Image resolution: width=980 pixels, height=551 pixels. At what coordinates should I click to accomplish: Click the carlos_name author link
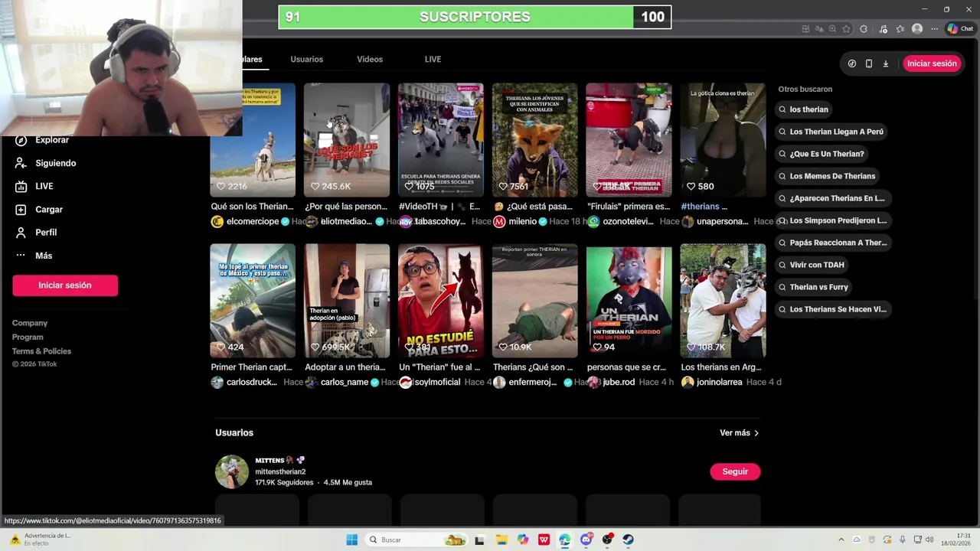point(345,382)
